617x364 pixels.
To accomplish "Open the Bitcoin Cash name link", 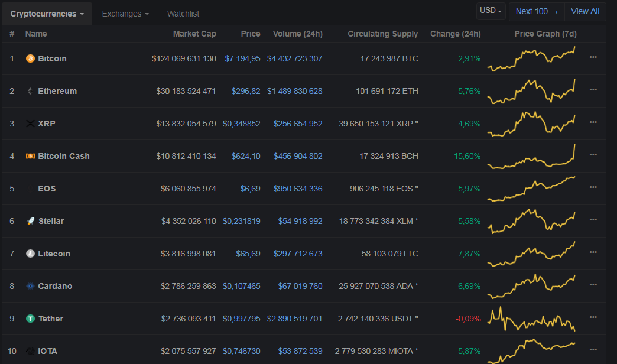I will [64, 156].
